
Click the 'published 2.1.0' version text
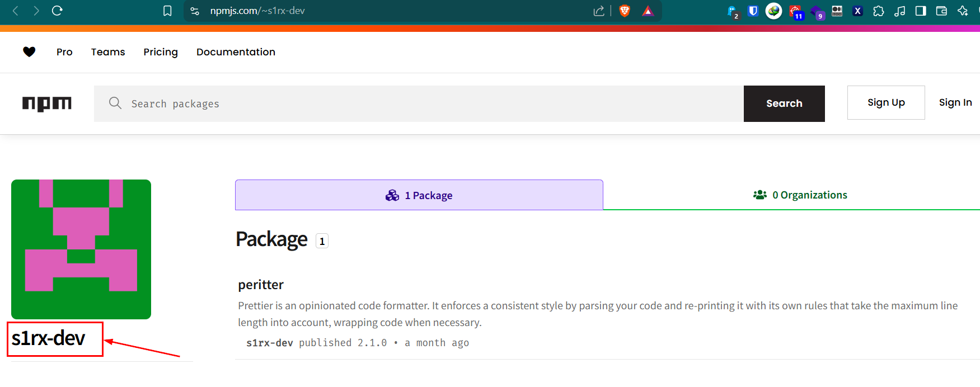tap(343, 343)
